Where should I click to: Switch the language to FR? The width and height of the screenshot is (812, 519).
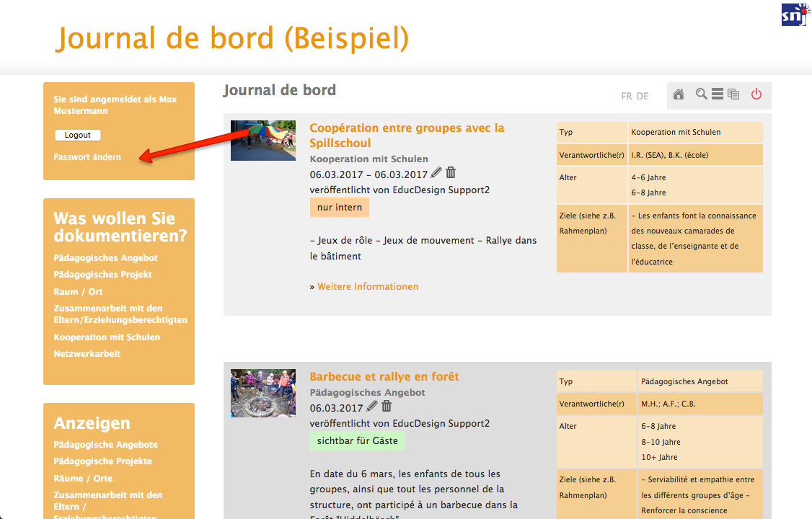coord(627,96)
